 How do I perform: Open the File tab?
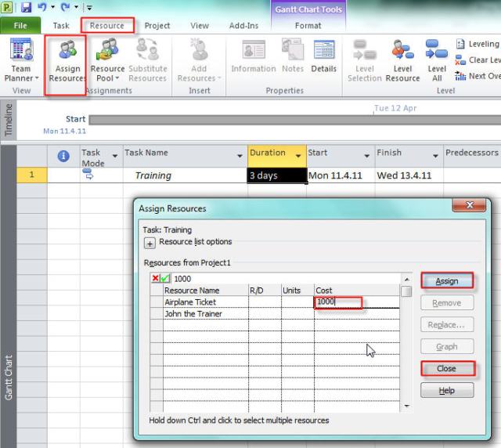21,25
